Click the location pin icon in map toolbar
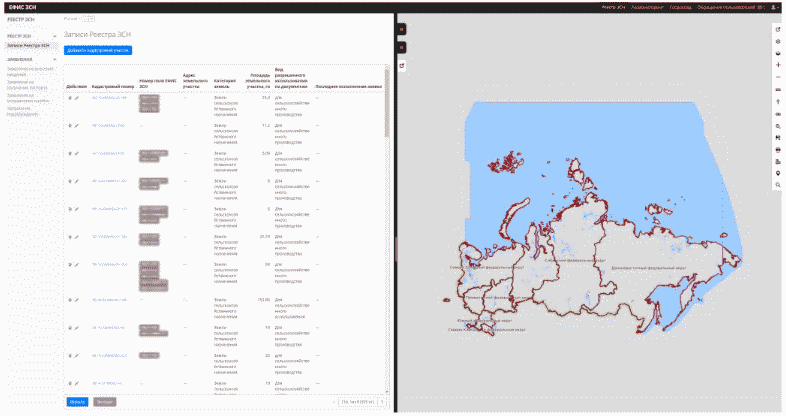This screenshot has height=416, width=786. pos(778,173)
